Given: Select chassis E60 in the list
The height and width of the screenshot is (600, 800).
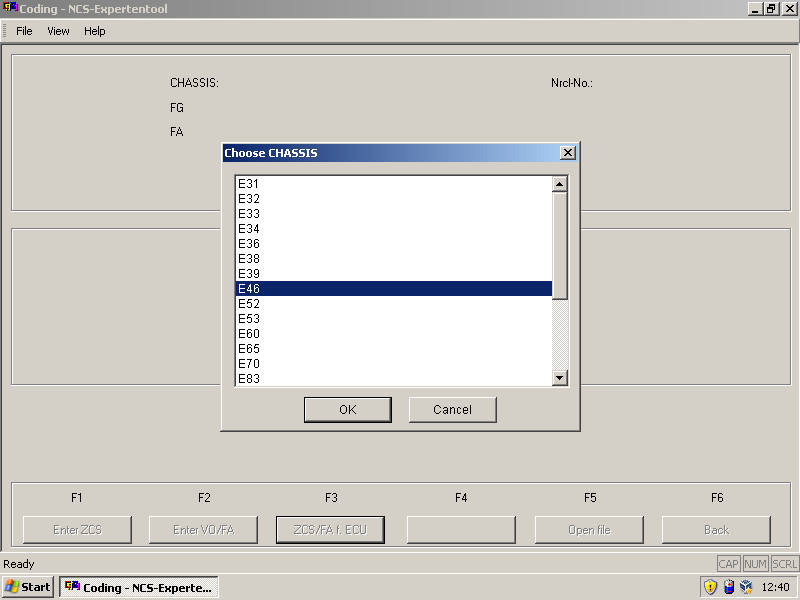Looking at the screenshot, I should coord(394,334).
